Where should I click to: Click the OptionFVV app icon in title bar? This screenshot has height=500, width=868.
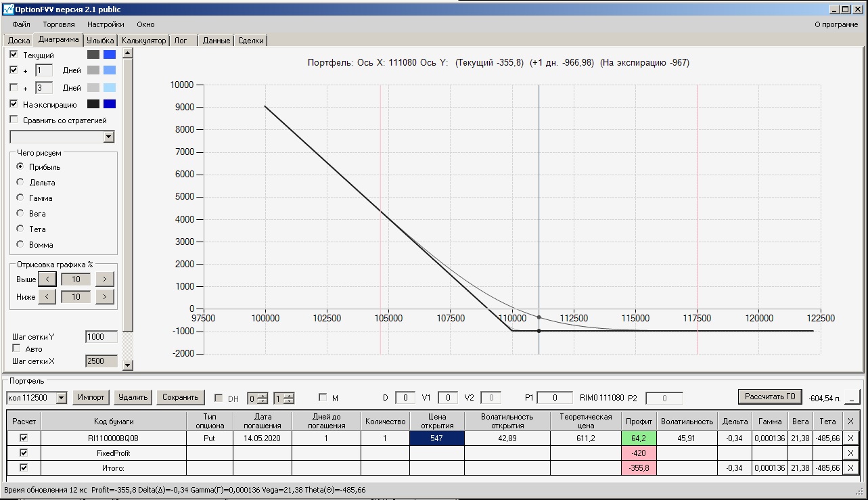pos(9,9)
